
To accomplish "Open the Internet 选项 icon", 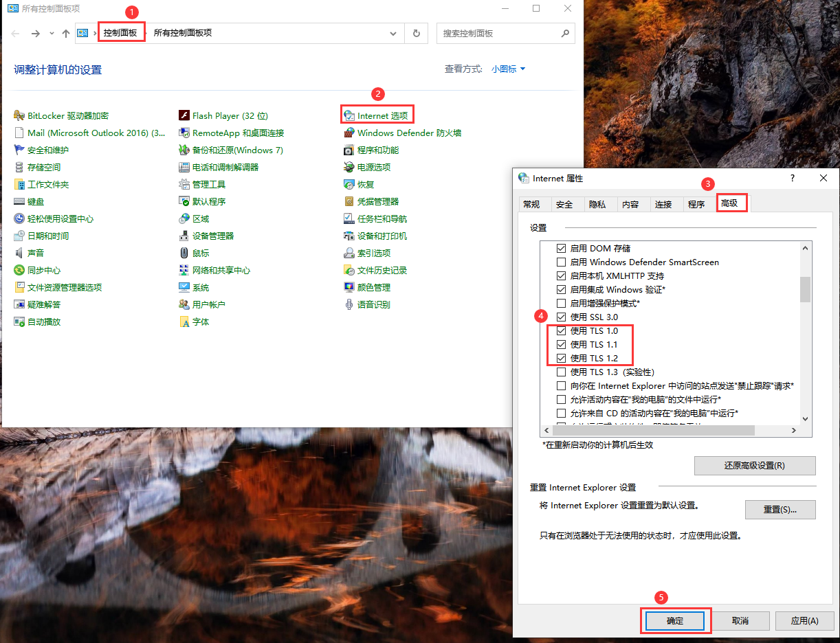I will (349, 115).
